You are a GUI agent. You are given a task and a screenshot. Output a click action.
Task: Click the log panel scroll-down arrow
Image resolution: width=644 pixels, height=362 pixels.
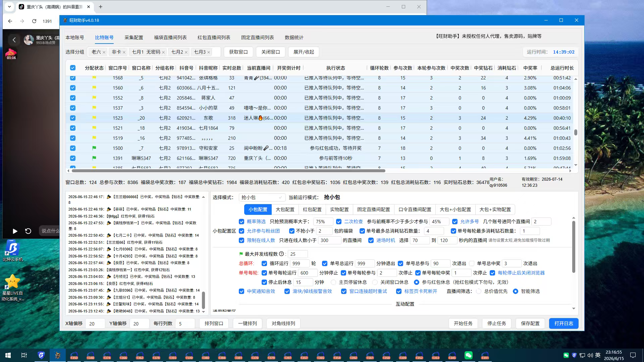[203, 312]
